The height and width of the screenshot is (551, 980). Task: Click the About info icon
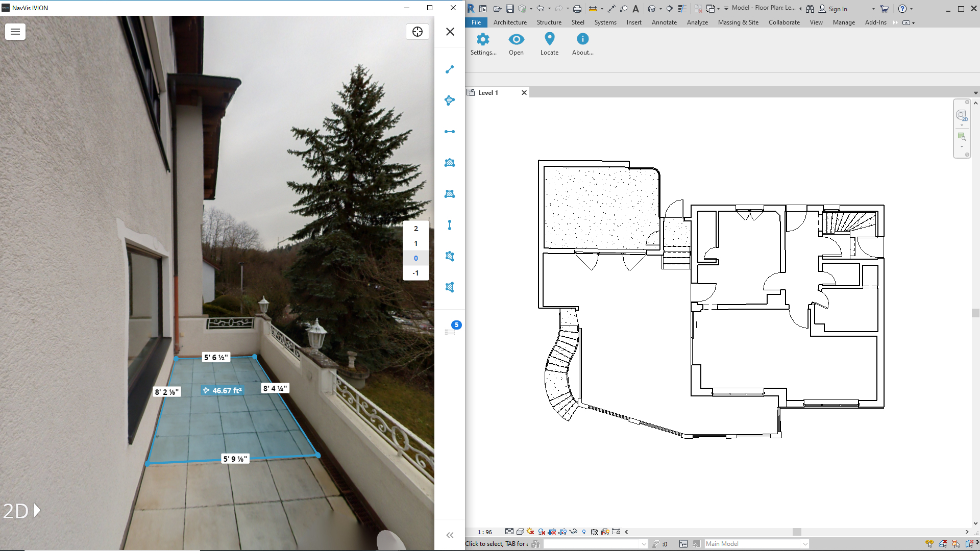(582, 39)
